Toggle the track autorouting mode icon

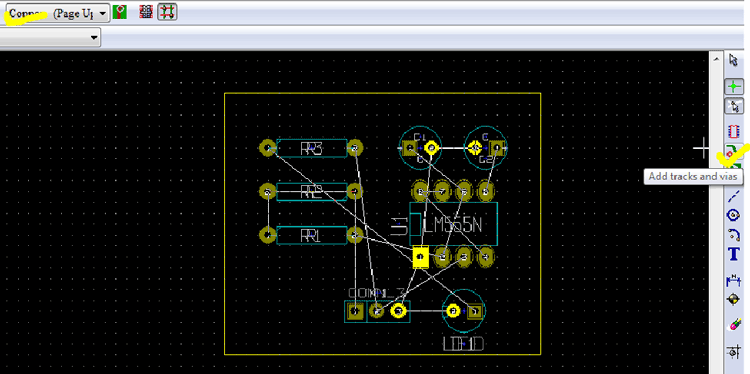pyautogui.click(x=167, y=12)
